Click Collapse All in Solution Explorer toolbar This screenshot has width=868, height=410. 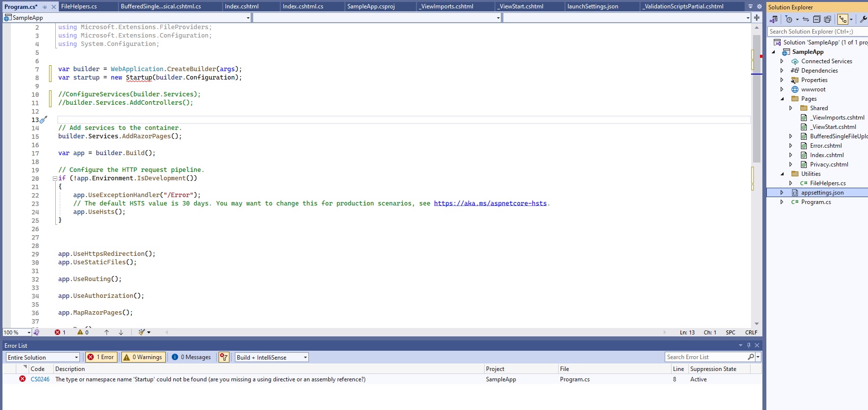point(817,19)
